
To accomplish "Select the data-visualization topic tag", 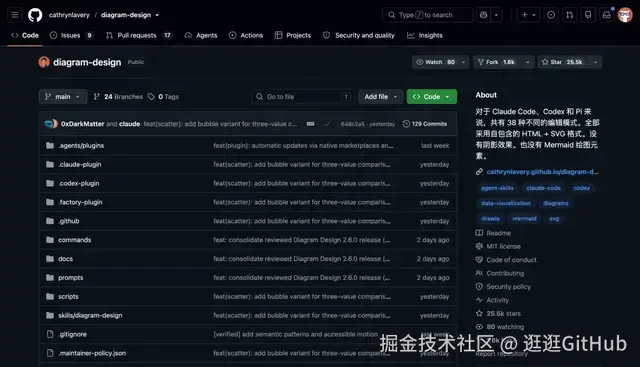I will click(x=506, y=203).
